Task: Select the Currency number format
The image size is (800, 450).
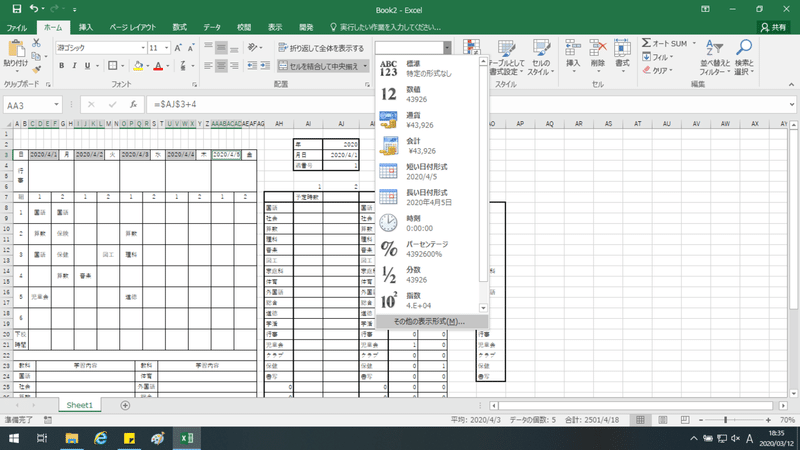Action: pyautogui.click(x=428, y=120)
